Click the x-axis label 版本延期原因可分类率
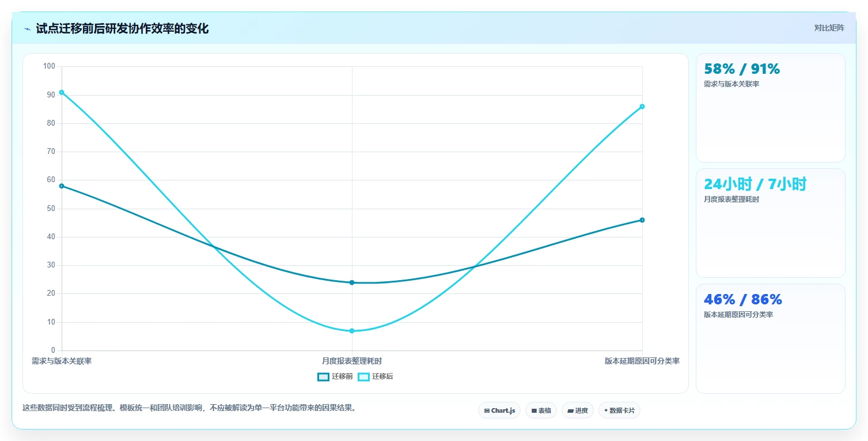This screenshot has width=868, height=441. click(642, 361)
